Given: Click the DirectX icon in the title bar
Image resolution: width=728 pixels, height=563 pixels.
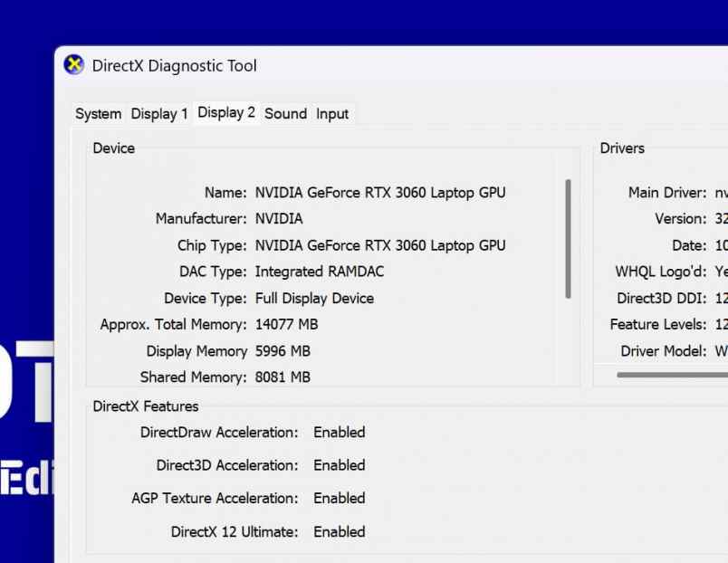Looking at the screenshot, I should point(73,65).
